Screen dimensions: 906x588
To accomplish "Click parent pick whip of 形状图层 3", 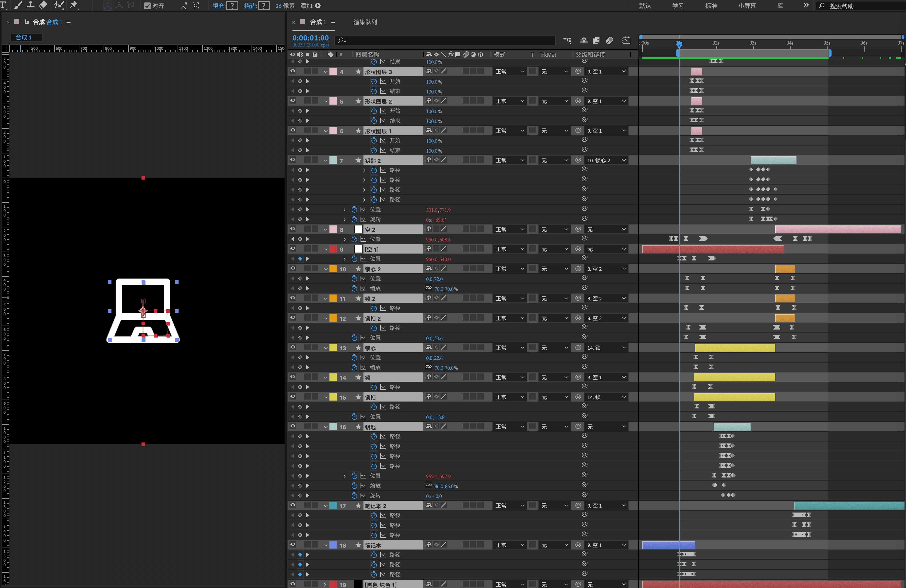I will tap(578, 71).
